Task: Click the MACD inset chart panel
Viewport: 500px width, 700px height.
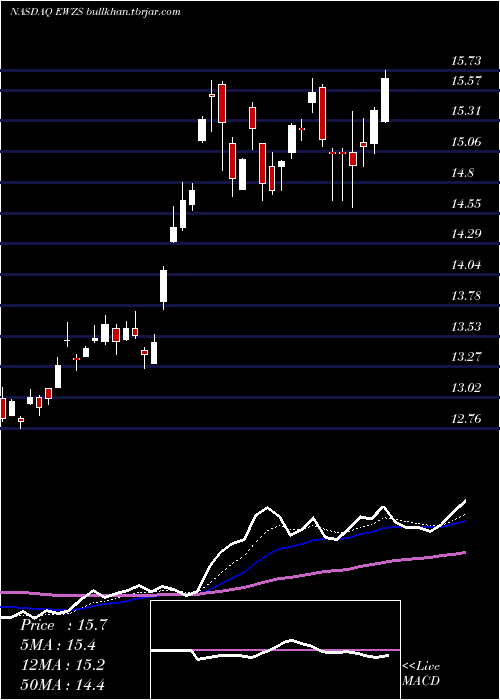Action: tap(275, 650)
